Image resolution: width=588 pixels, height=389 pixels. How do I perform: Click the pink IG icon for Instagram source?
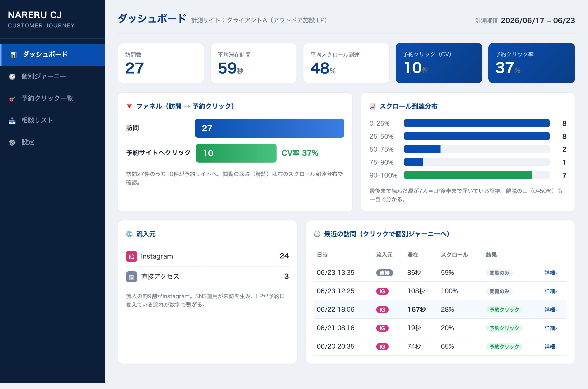click(x=132, y=256)
